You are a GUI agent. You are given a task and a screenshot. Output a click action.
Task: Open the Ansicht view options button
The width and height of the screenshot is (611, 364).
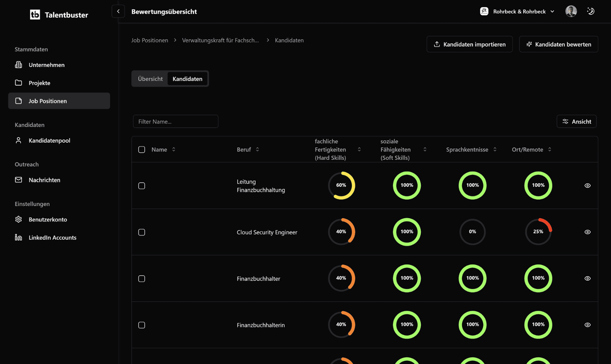coord(577,121)
